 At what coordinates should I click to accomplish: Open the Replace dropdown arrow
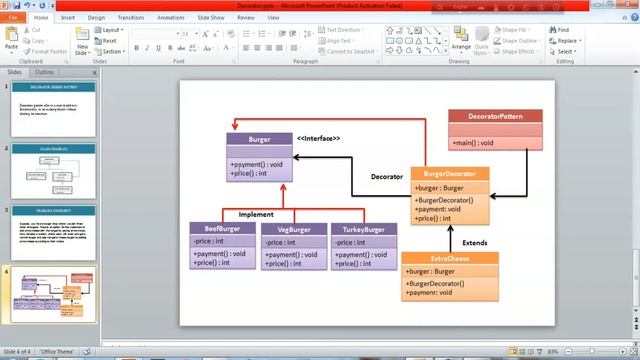580,41
